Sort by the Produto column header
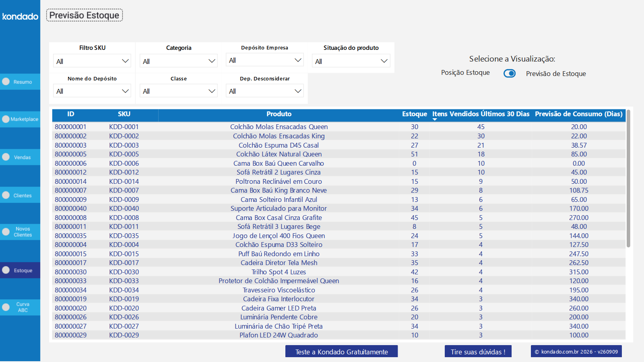644x362 pixels. (279, 114)
